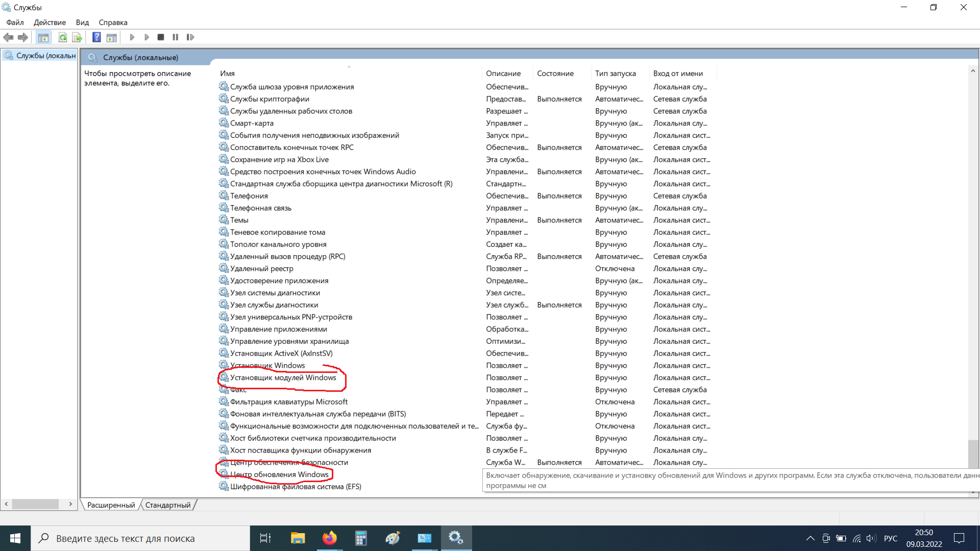980x551 pixels.
Task: Click the Back arrow in toolbar
Action: [x=8, y=37]
